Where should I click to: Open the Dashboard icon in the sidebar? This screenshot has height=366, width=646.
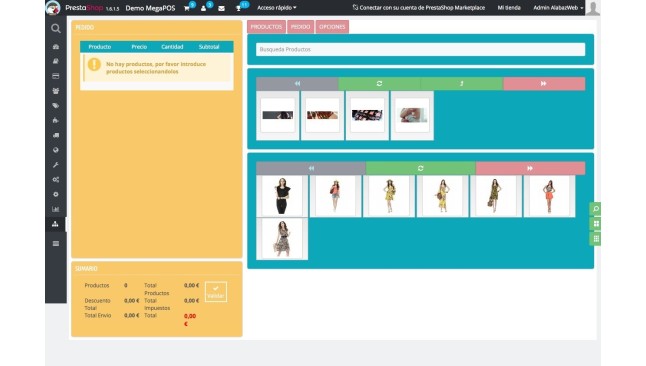pos(56,47)
